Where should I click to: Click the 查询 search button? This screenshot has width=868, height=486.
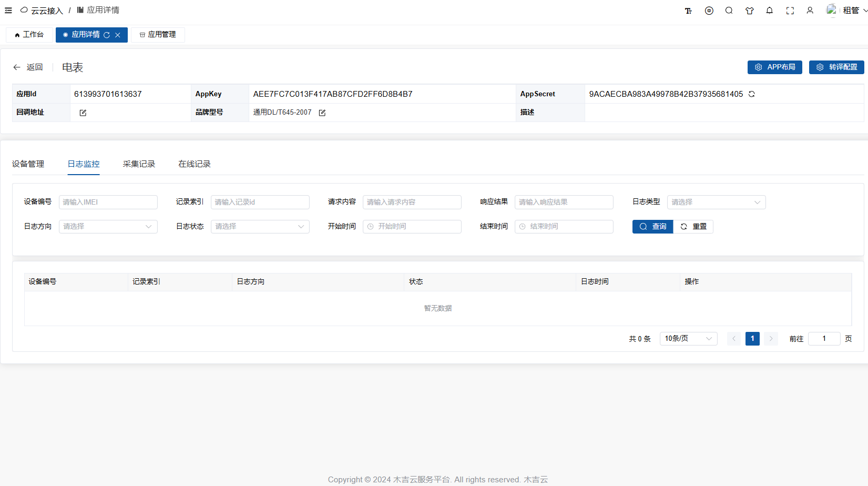pos(652,227)
